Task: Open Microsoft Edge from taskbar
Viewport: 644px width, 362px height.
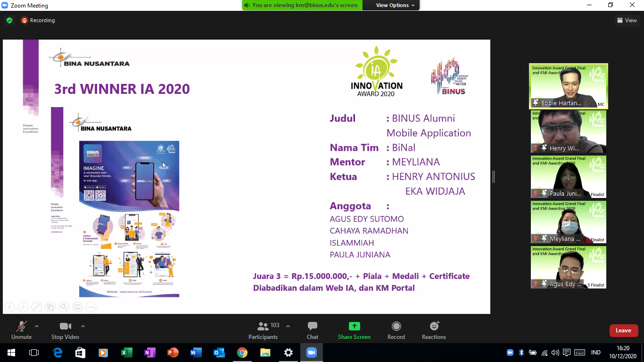Action: click(x=58, y=353)
